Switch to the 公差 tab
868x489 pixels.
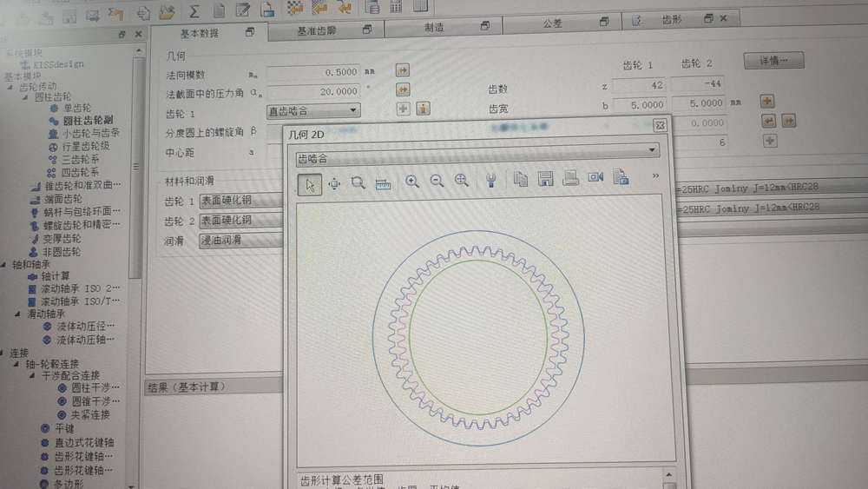coord(552,23)
